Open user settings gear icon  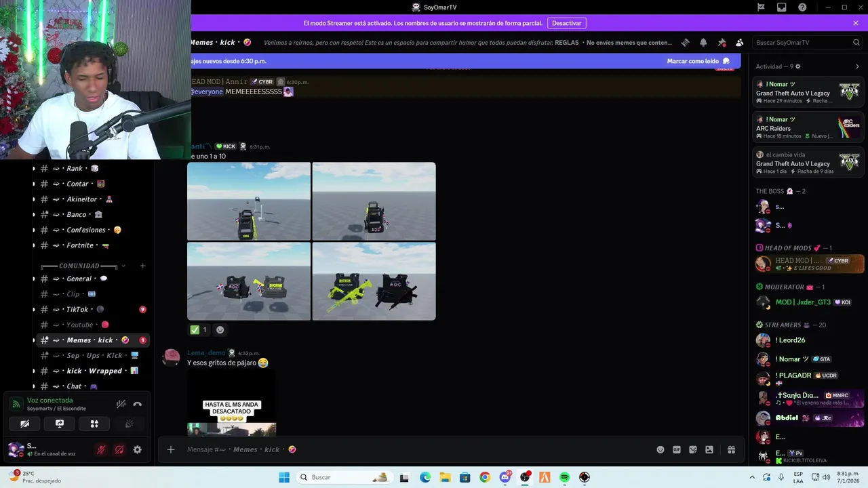(137, 449)
